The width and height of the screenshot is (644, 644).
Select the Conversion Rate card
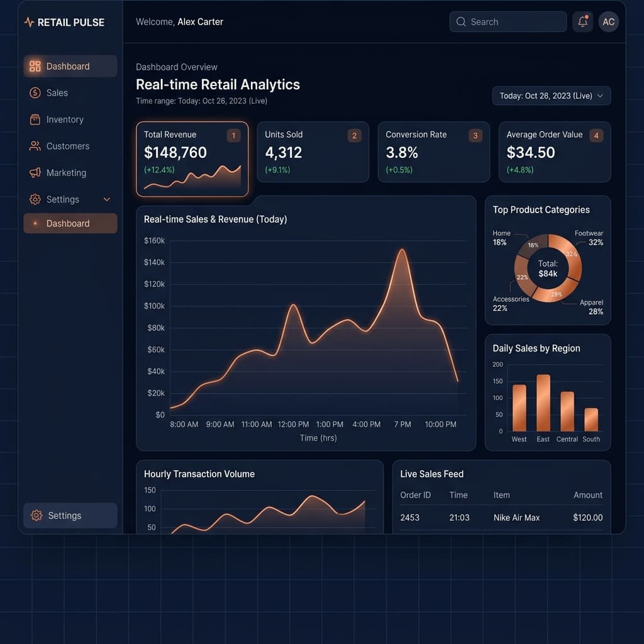click(x=434, y=152)
